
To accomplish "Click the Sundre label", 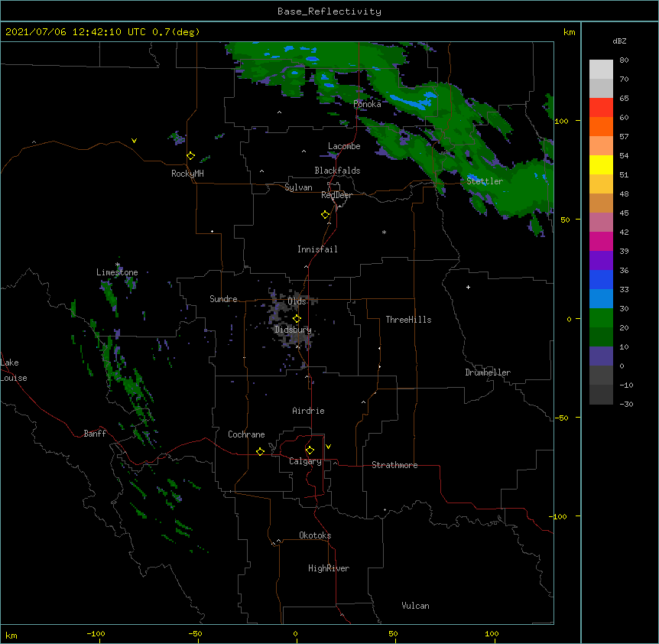I will pos(223,299).
